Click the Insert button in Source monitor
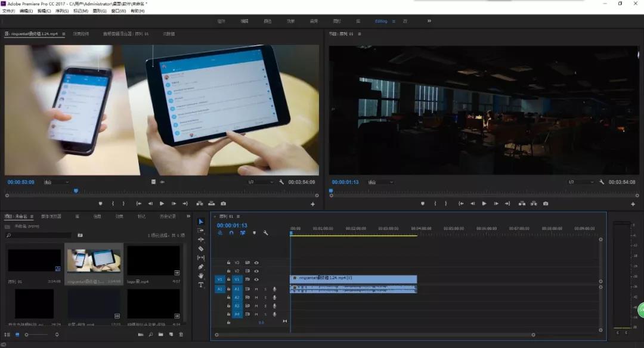The image size is (644, 348). coord(199,204)
